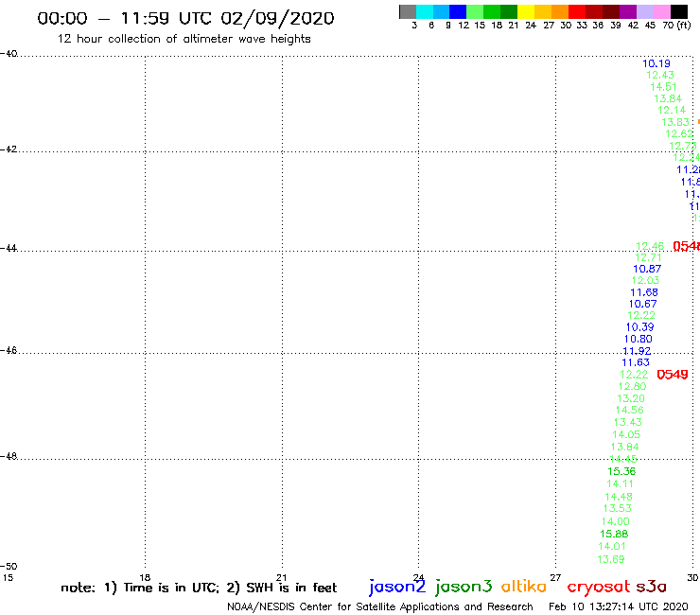The width and height of the screenshot is (700, 615).
Task: Click the 27 longitude axis label
Action: click(555, 577)
